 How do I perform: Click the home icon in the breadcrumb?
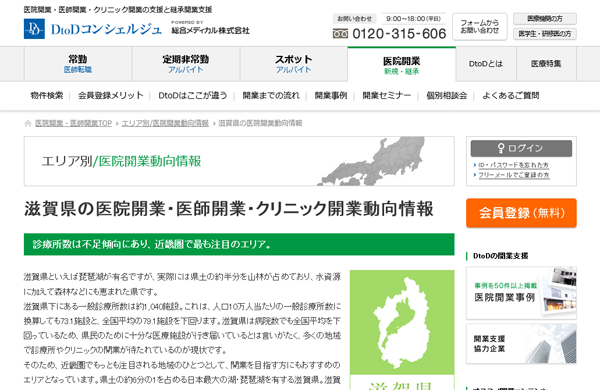pyautogui.click(x=28, y=123)
